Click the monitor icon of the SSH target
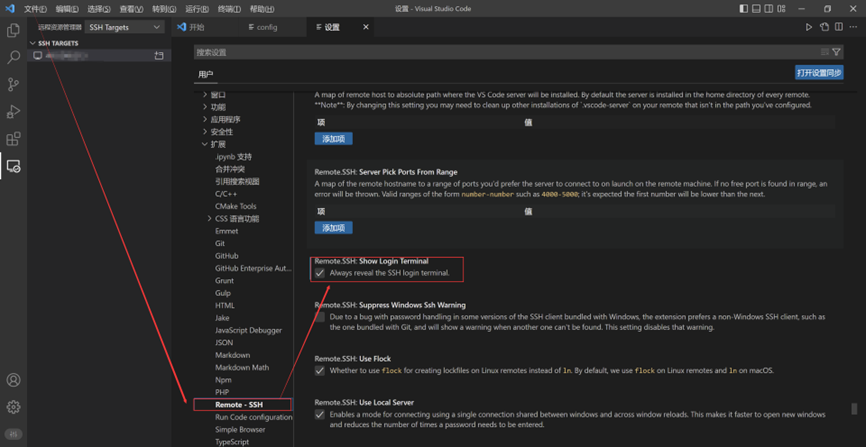 [x=38, y=56]
